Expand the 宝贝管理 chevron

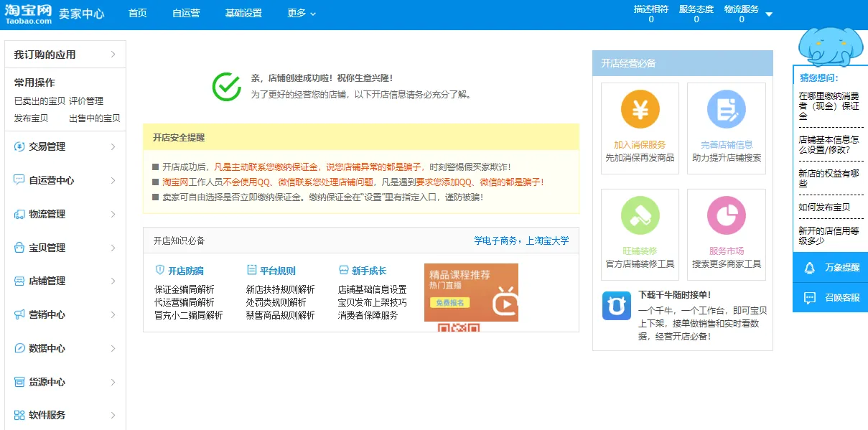click(113, 248)
